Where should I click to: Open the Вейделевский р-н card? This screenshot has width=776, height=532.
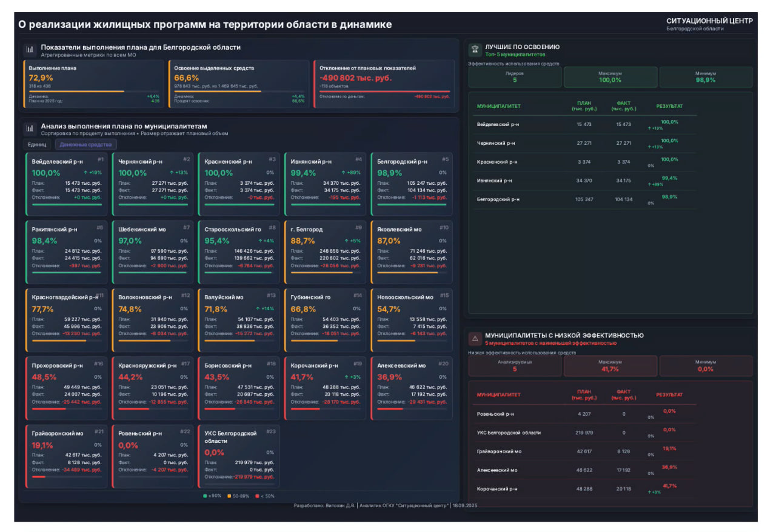(67, 184)
